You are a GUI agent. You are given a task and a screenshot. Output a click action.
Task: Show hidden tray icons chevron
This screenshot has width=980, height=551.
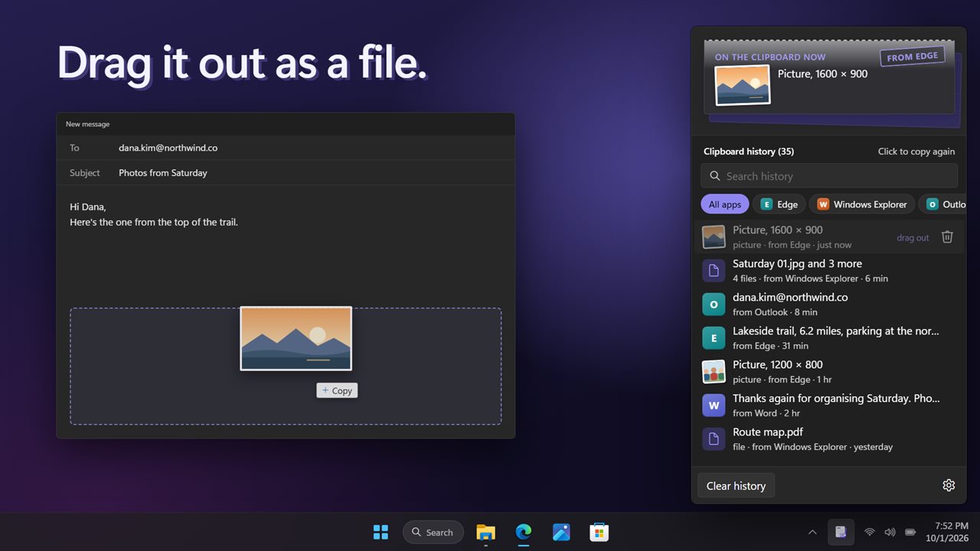point(812,532)
